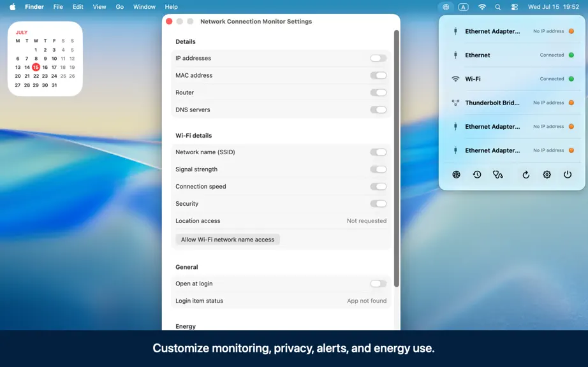588x367 pixels.
Task: Open connection history clock icon
Action: coord(477,175)
